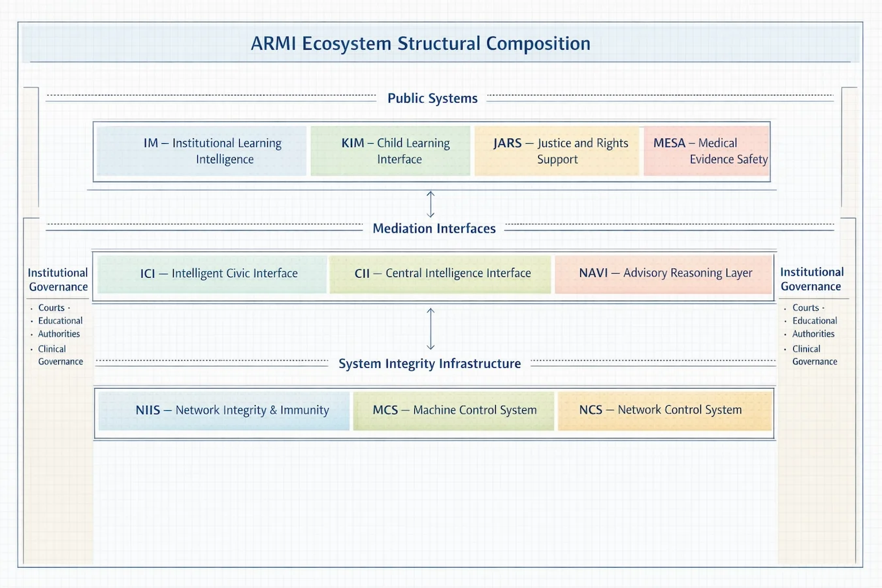
Task: Select the CII Central Intelligence Interface box
Action: pos(441,274)
